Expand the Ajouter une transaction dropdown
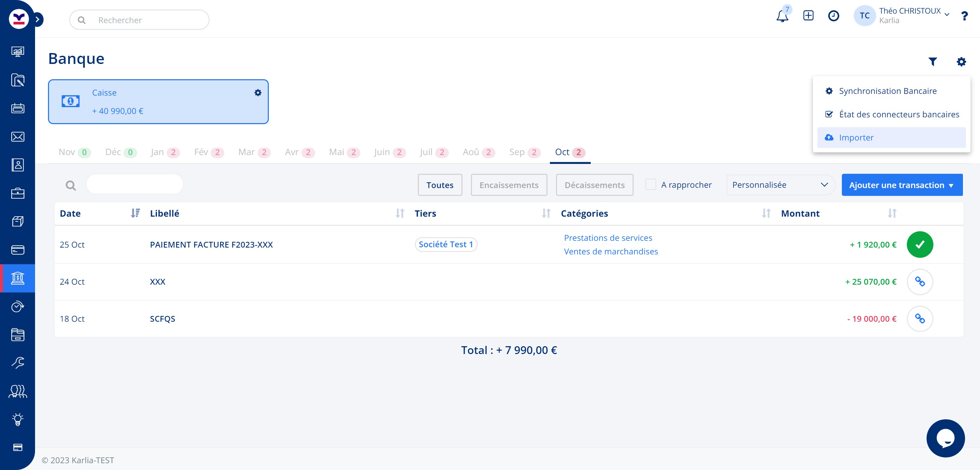This screenshot has width=980, height=470. 902,185
